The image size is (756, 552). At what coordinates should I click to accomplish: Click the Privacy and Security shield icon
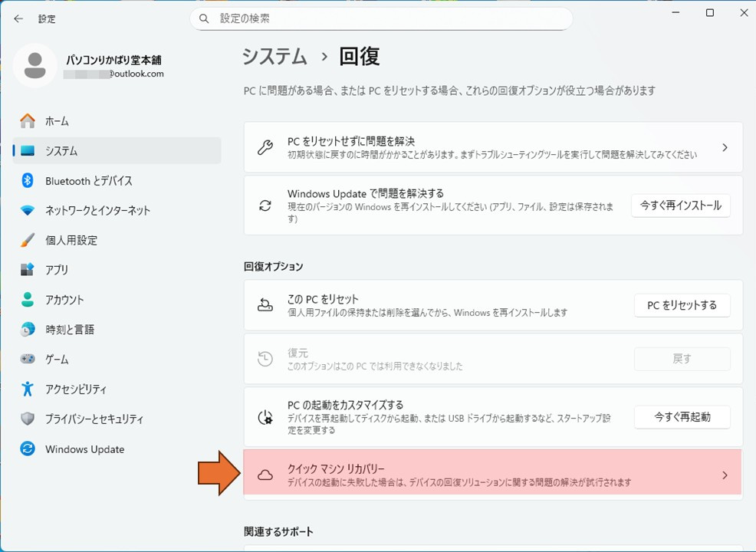tap(28, 419)
